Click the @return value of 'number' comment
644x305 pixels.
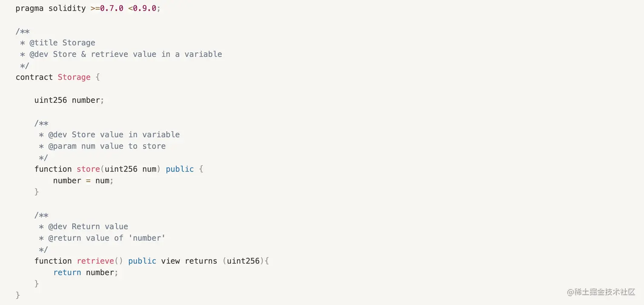[107, 238]
